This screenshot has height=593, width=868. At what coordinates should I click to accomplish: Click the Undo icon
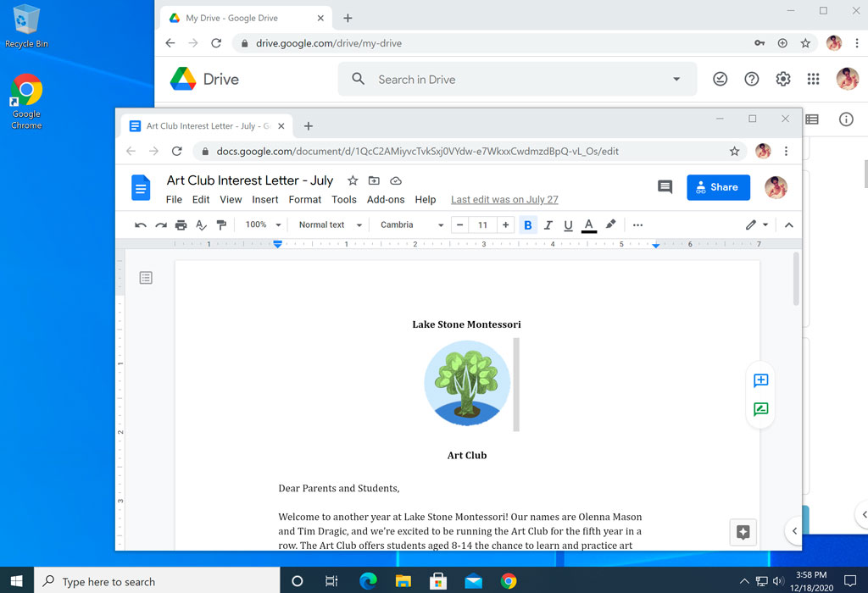(139, 224)
